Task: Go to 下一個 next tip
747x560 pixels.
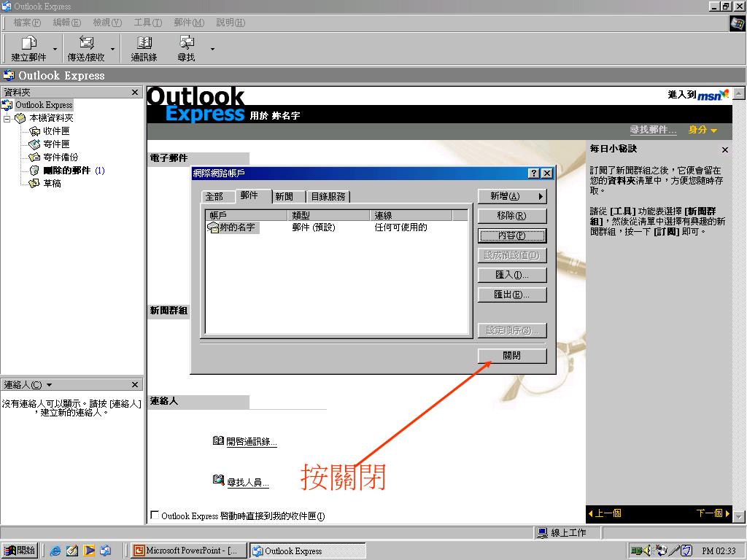Action: (x=713, y=513)
